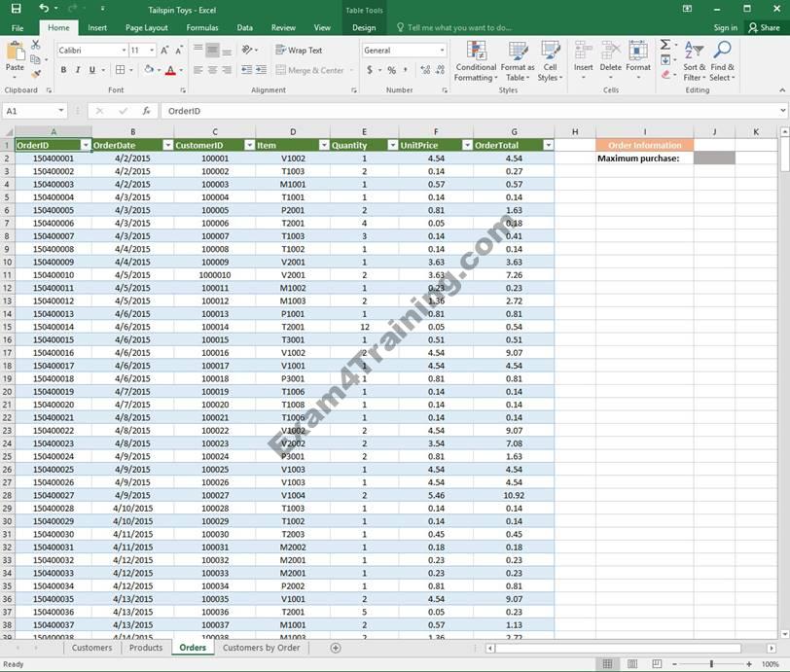Click the Save icon in title bar

(x=16, y=9)
